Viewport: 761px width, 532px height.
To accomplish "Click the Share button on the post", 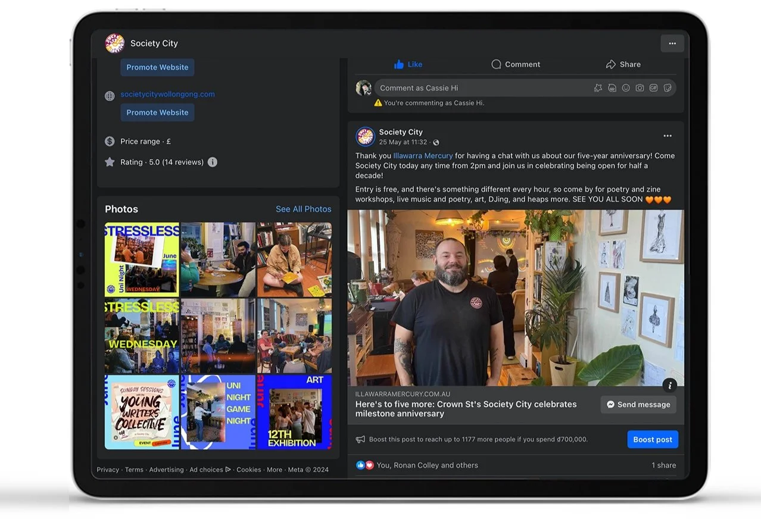I will pos(623,64).
